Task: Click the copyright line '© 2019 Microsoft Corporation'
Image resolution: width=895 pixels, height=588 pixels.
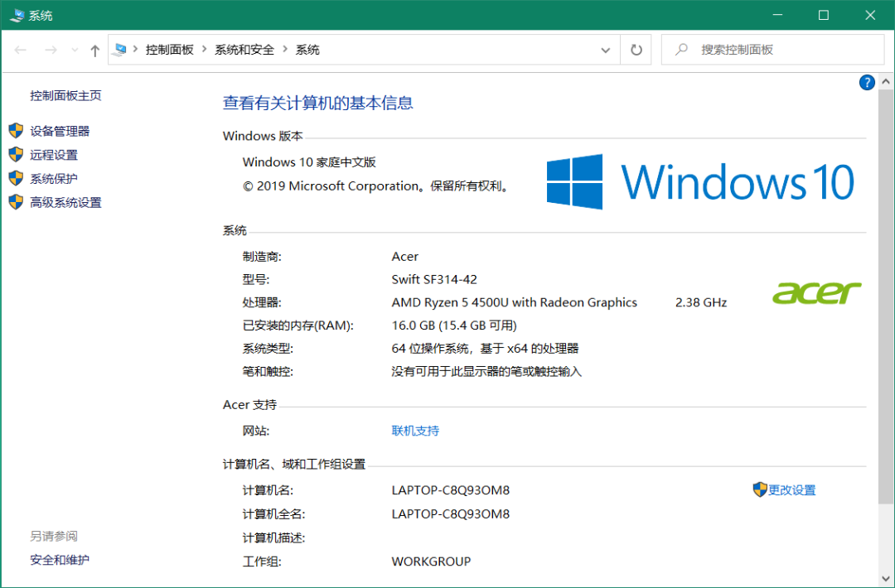Action: point(331,186)
